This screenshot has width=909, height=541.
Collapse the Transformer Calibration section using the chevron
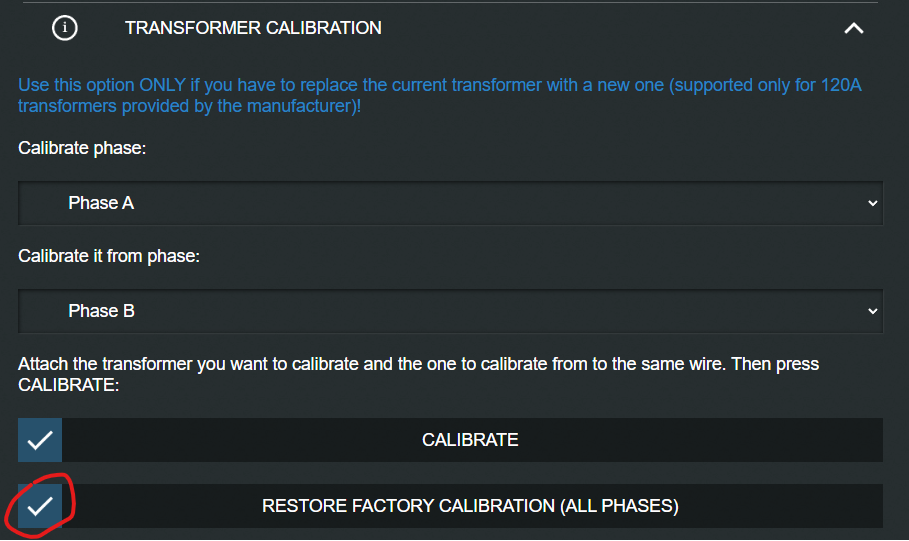tap(853, 28)
